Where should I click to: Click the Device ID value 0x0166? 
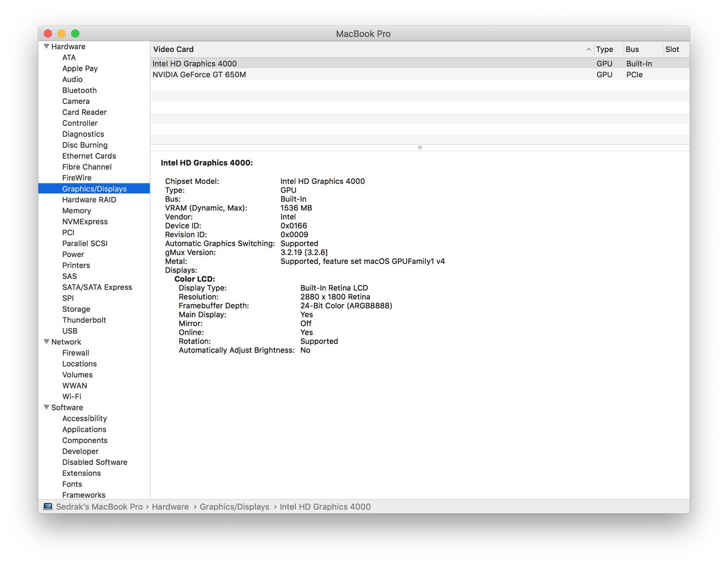point(294,226)
